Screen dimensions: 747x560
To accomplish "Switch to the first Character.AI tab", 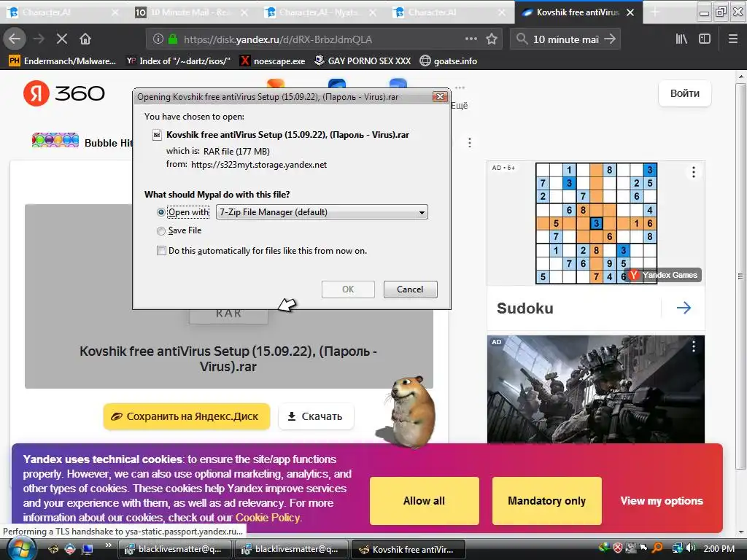I will tap(63, 12).
